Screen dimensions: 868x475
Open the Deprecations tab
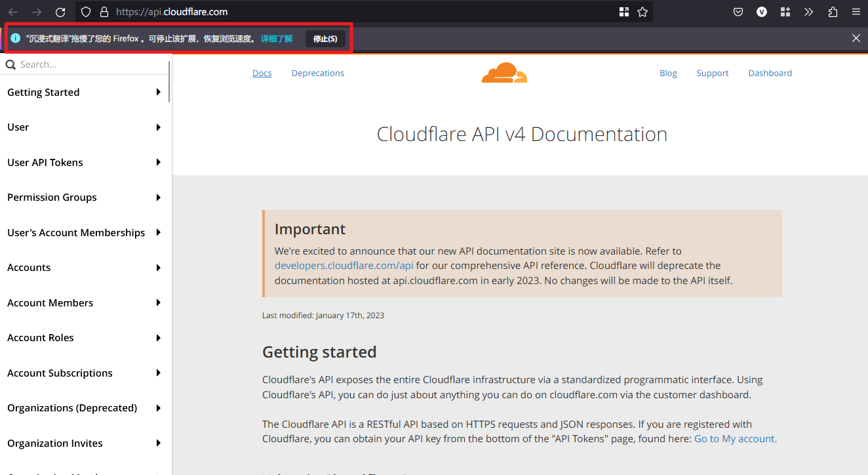tap(317, 73)
